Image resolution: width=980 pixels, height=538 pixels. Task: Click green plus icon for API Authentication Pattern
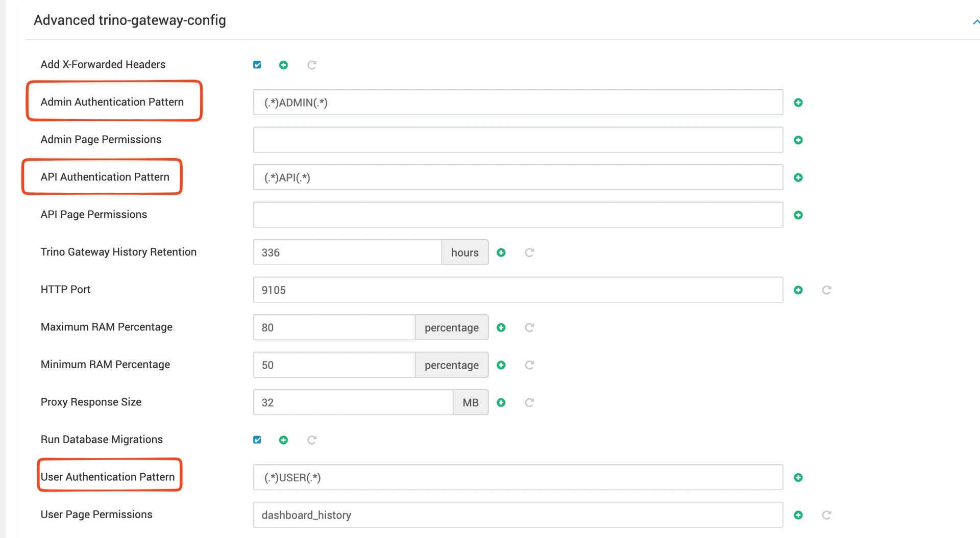tap(798, 177)
